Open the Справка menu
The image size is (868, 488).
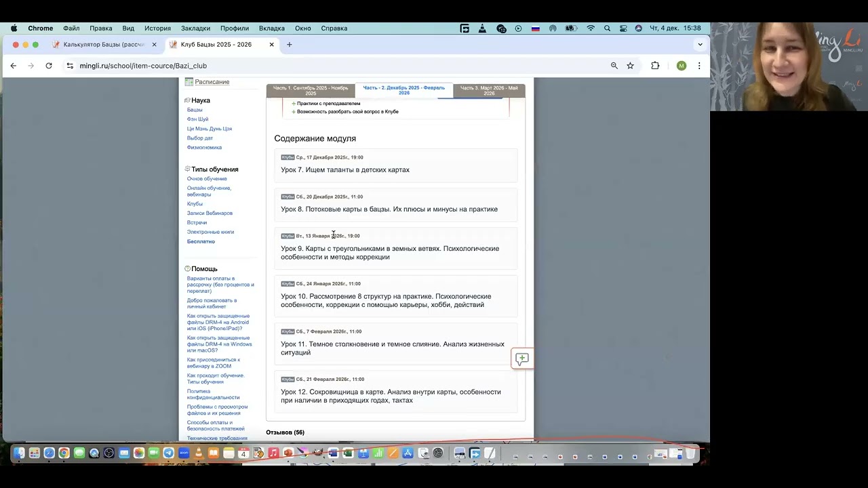tap(334, 28)
